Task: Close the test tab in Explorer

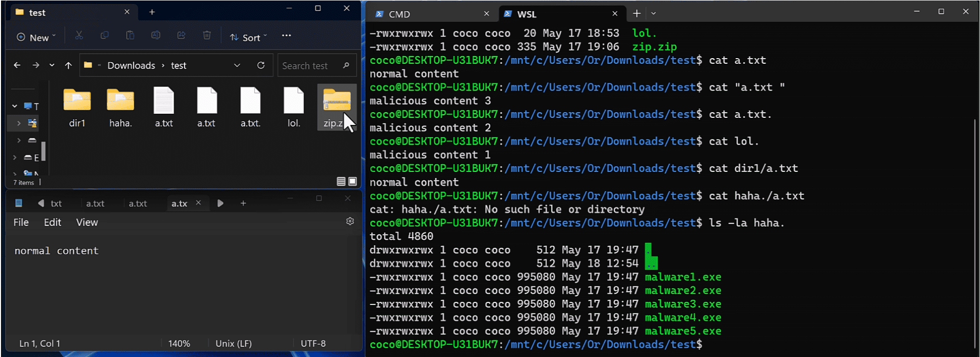Action: (127, 12)
